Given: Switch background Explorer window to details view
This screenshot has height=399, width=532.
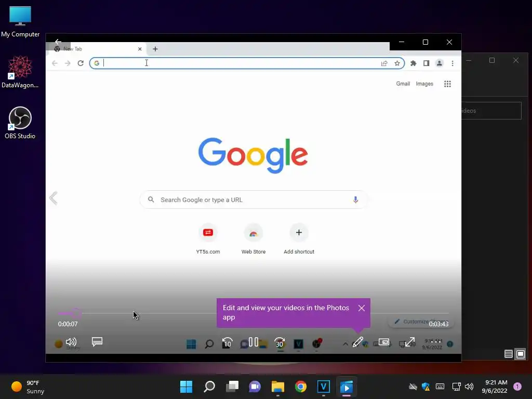Looking at the screenshot, I should click(508, 354).
